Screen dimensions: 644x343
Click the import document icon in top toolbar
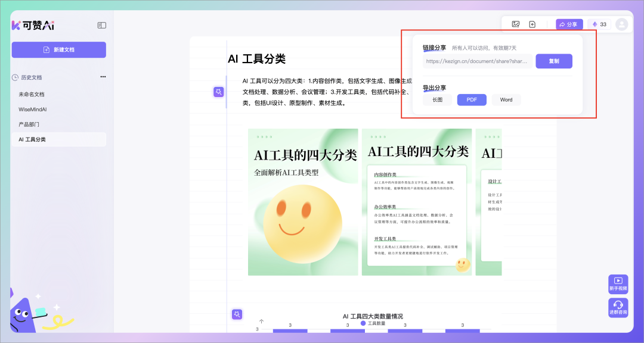pyautogui.click(x=532, y=24)
